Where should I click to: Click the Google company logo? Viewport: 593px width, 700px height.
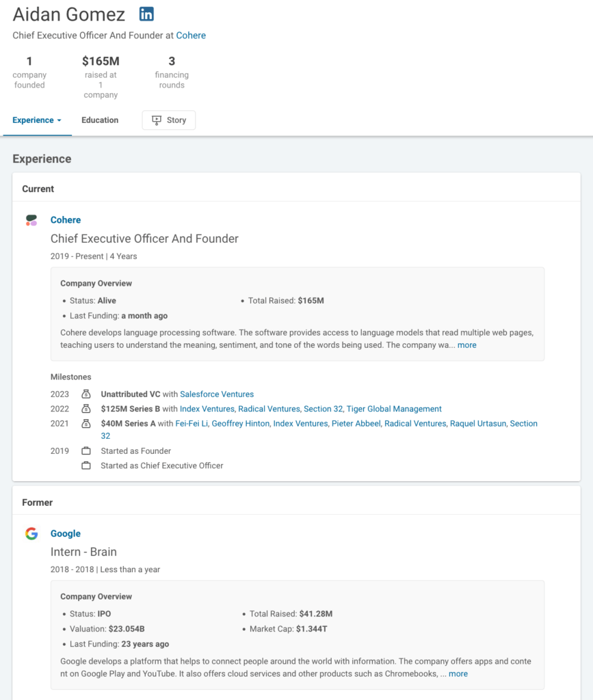[x=31, y=533]
